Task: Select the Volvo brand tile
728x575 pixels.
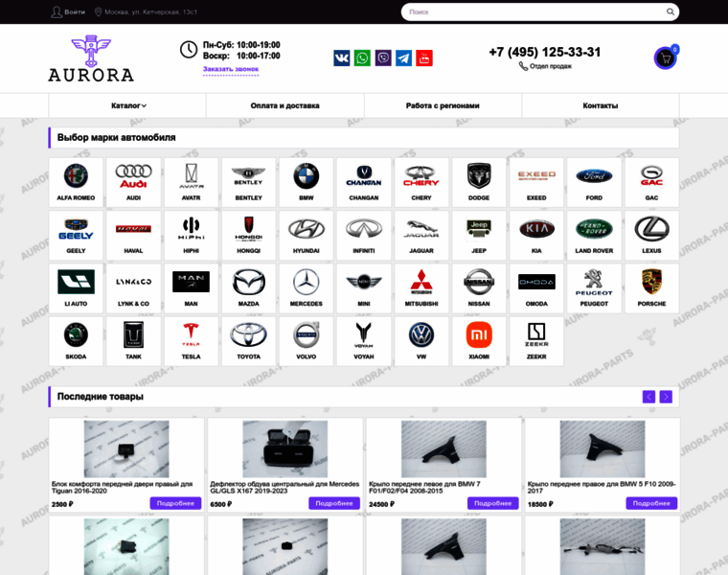Action: coord(306,341)
